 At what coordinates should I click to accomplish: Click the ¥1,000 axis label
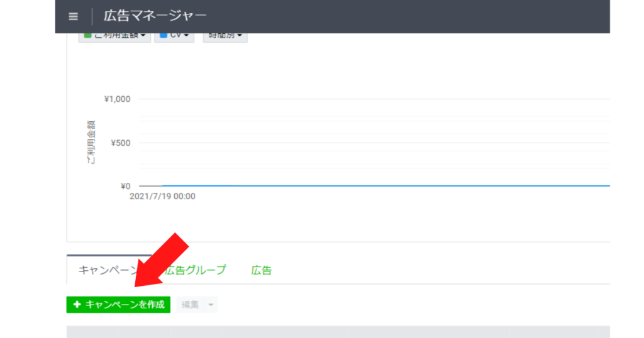(117, 99)
